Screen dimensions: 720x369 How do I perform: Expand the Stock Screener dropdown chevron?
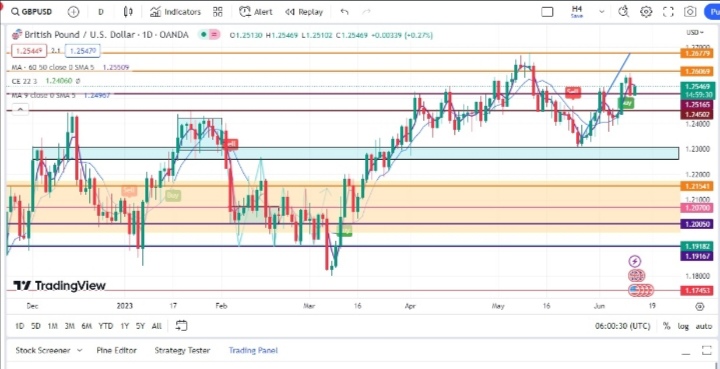coord(79,350)
